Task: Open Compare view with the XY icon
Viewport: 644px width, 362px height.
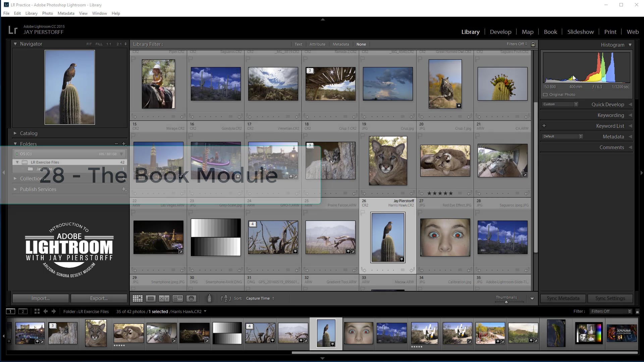Action: pyautogui.click(x=164, y=298)
